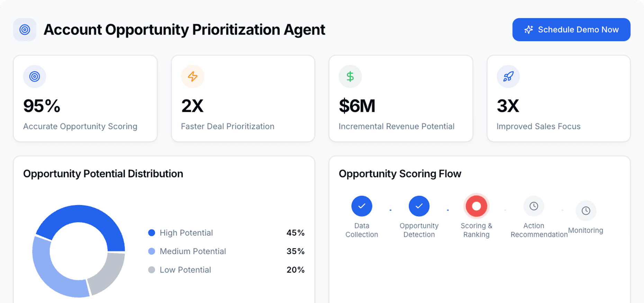
Task: Click the Account Opportunity Prioritization Agent heading
Action: coord(184,30)
